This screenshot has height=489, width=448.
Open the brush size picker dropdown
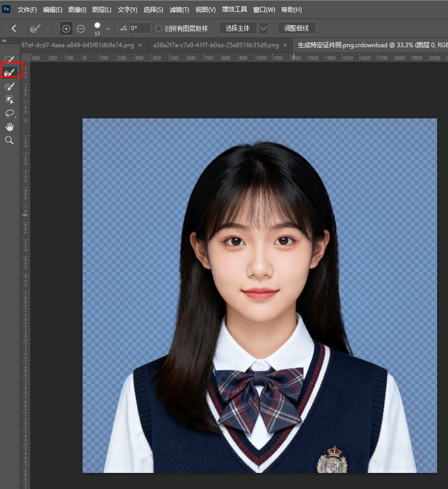coord(108,29)
